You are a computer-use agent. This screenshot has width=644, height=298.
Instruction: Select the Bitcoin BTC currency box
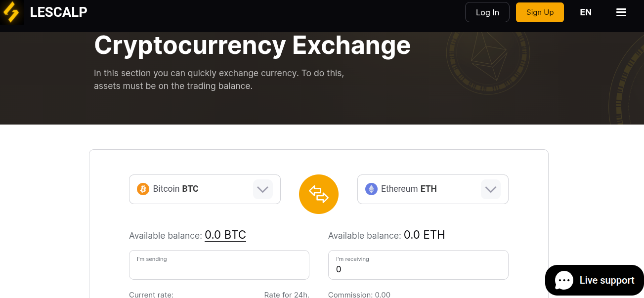[205, 189]
